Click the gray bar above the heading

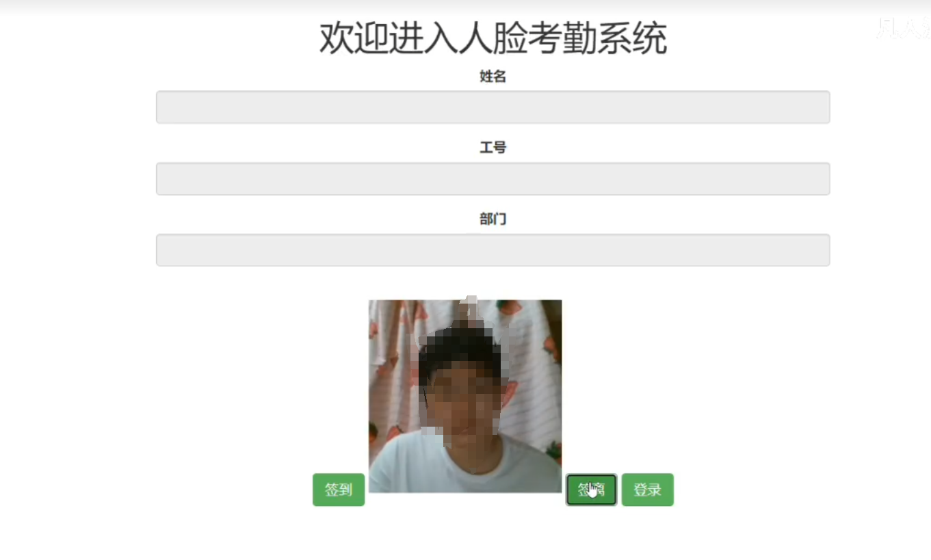coord(465,6)
